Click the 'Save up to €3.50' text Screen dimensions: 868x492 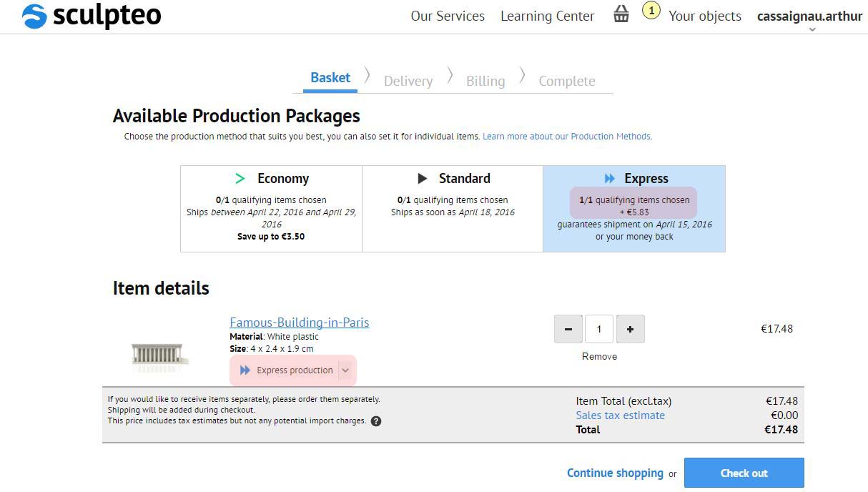271,237
